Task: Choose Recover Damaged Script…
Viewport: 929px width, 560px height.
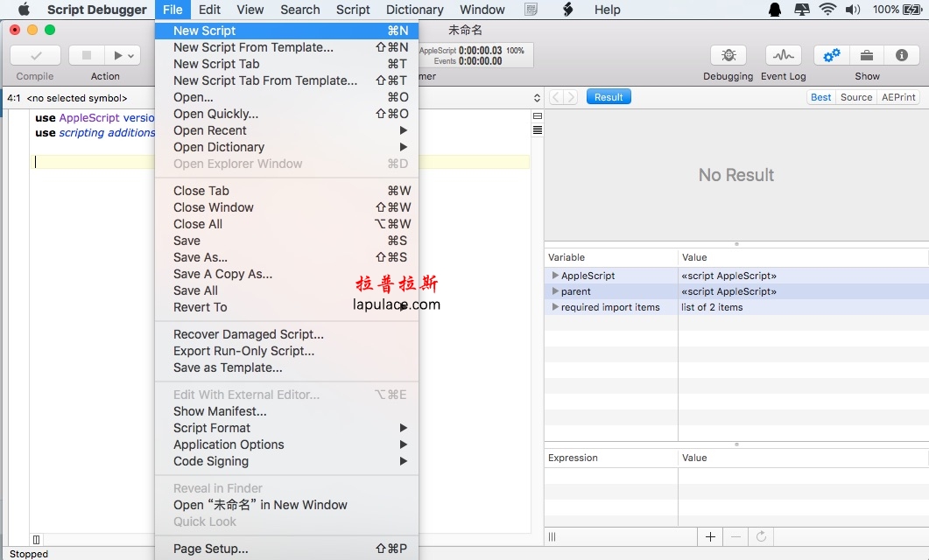Action: 287,334
